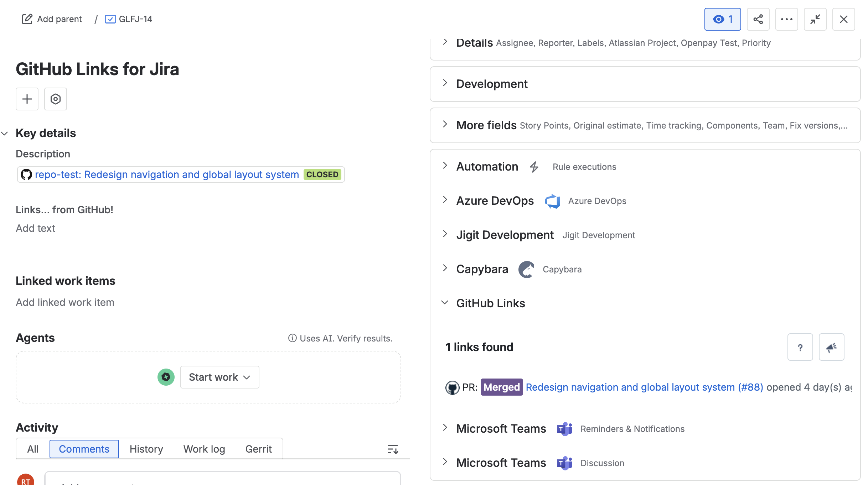The height and width of the screenshot is (485, 868).
Task: Select the Work log tab
Action: (204, 449)
